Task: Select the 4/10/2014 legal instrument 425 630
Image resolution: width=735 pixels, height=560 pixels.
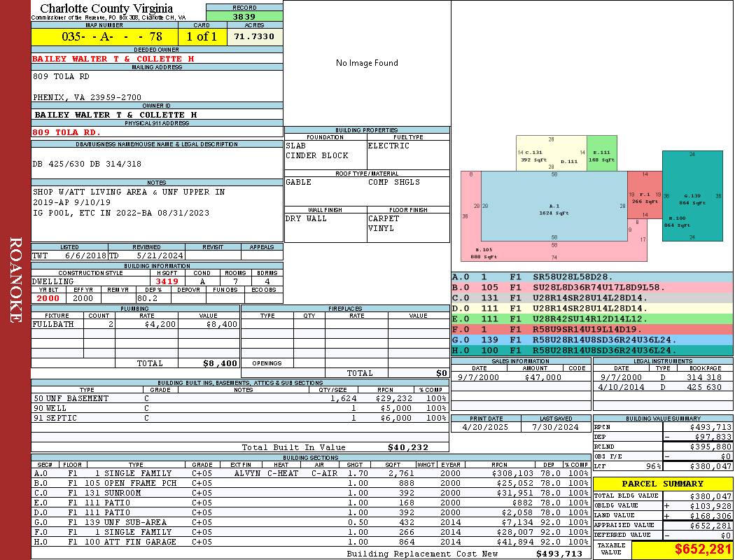Action: point(663,387)
